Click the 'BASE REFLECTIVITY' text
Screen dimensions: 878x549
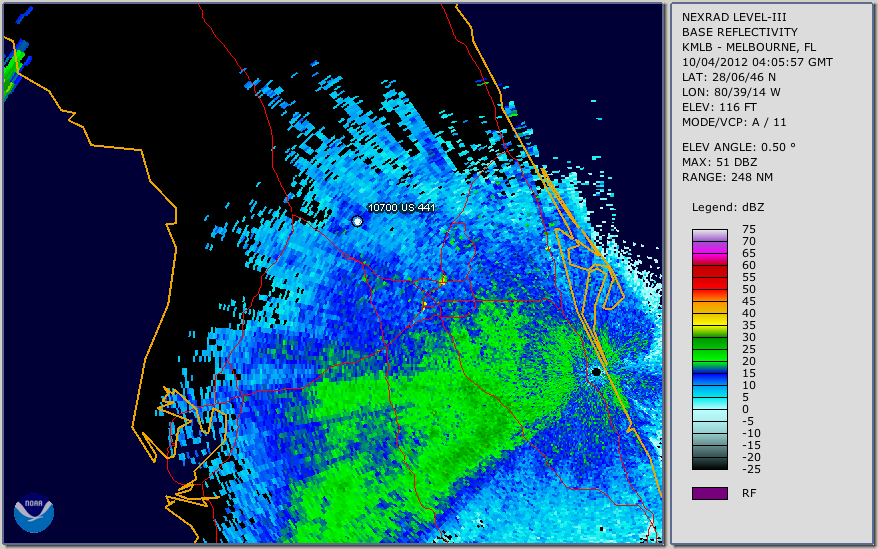coord(739,32)
